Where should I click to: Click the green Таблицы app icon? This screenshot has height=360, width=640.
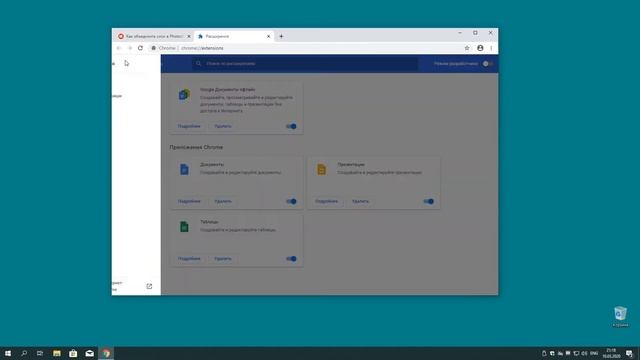pyautogui.click(x=184, y=227)
